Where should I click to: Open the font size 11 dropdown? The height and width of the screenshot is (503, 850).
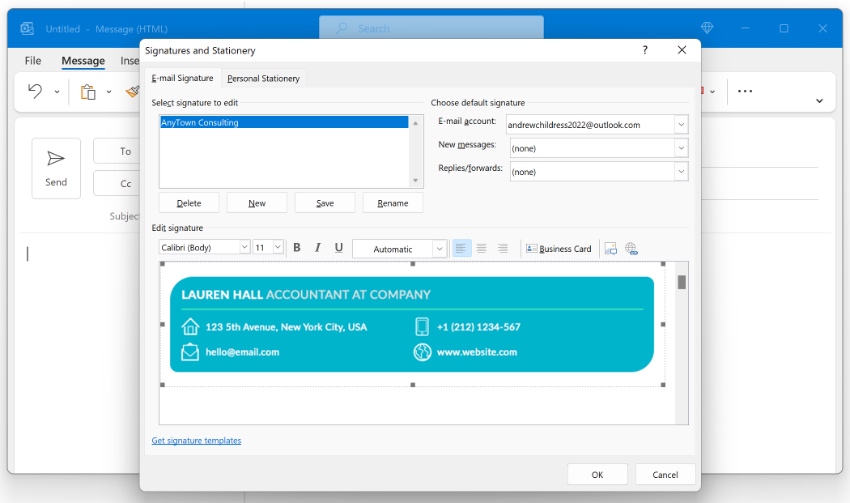(x=278, y=247)
